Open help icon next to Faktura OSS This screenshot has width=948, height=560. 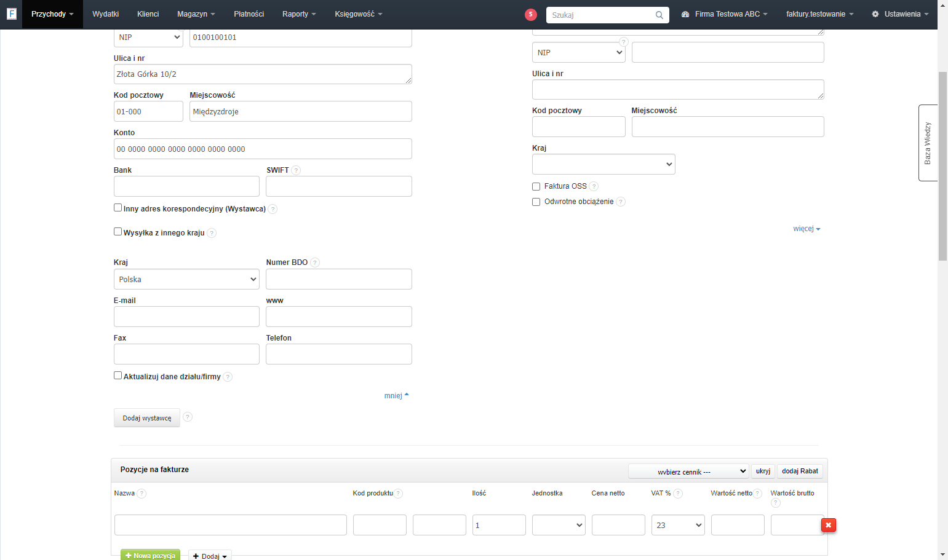coord(594,186)
